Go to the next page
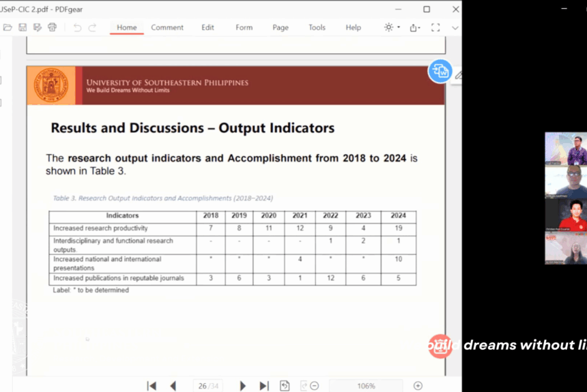Image resolution: width=587 pixels, height=392 pixels. coord(242,386)
